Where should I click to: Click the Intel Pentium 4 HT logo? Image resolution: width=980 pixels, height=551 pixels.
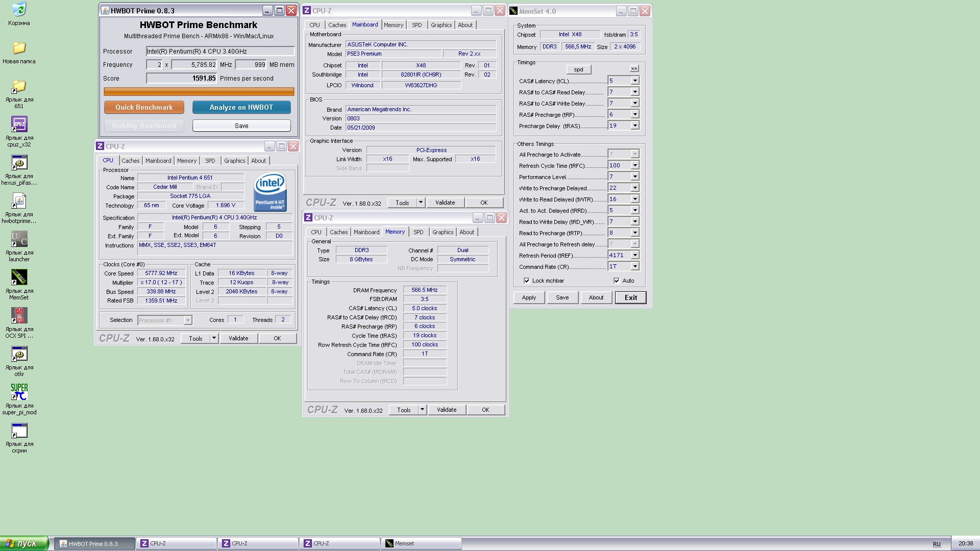tap(270, 192)
